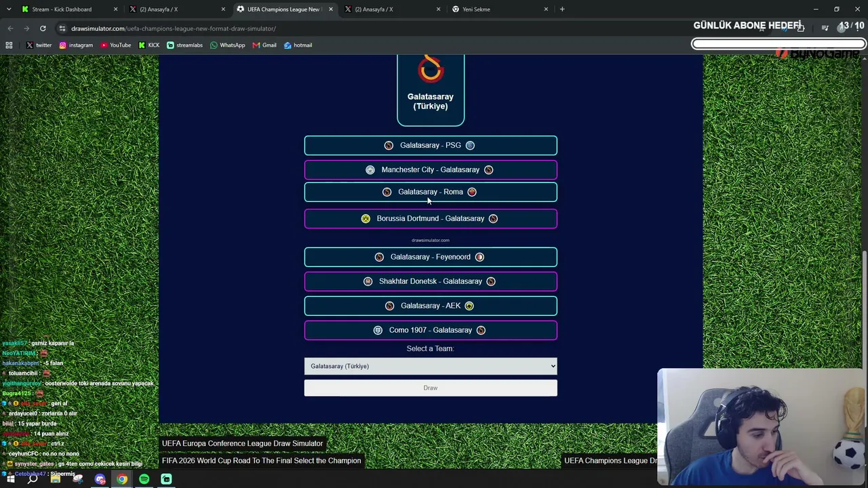Click the Galatasaray crest in the PSG fixture row

[x=389, y=145]
